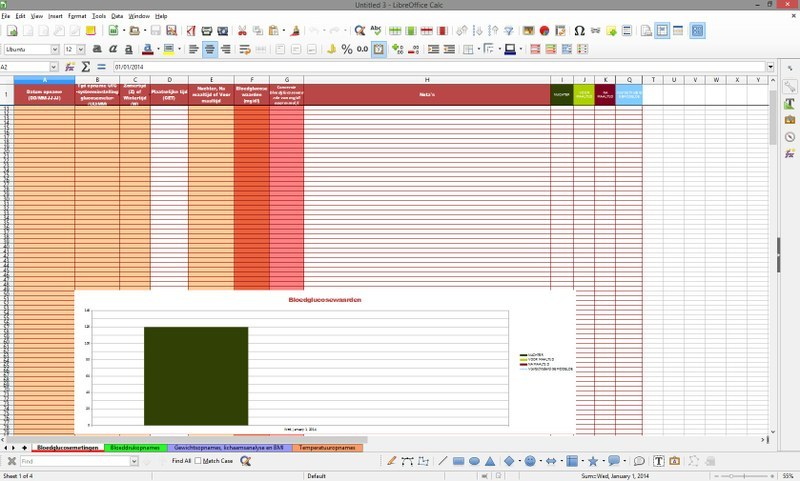Open Find & Replace magnifier
Screen dimensions: 800x481
[360, 31]
